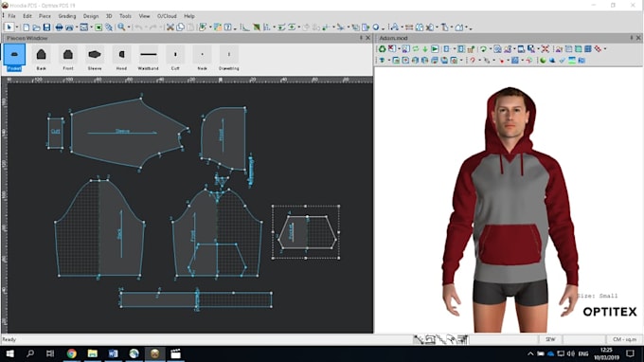Open dropdown arrow next to zoom tool
Screen dimensions: 644x362
(129, 27)
